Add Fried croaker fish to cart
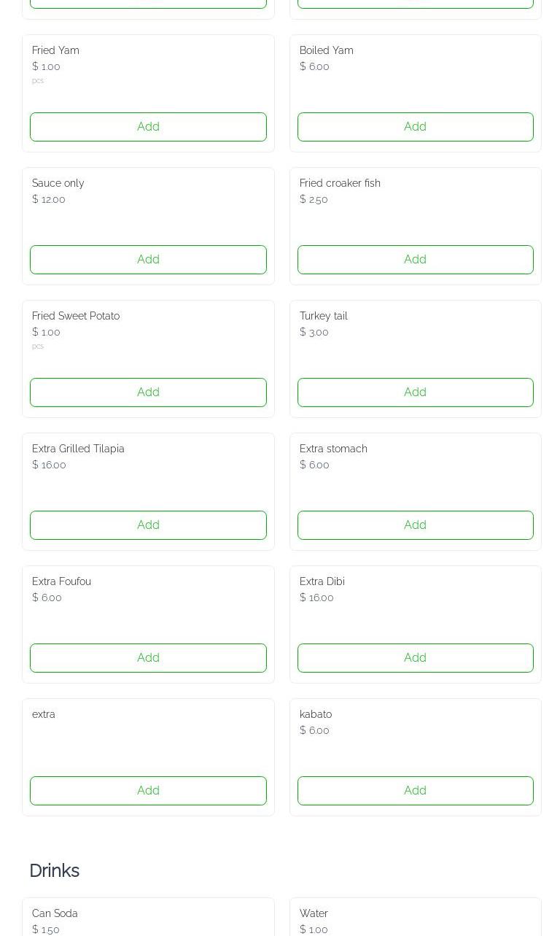 pyautogui.click(x=415, y=260)
